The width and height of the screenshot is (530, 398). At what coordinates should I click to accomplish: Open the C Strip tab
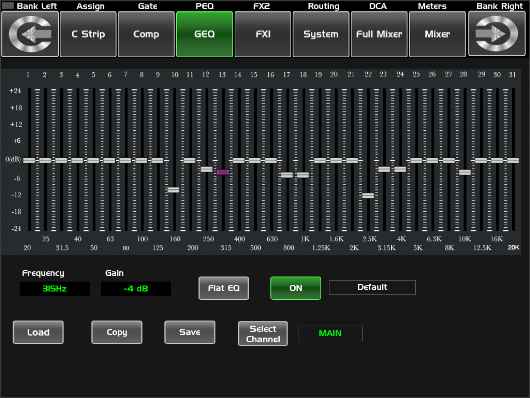88,34
